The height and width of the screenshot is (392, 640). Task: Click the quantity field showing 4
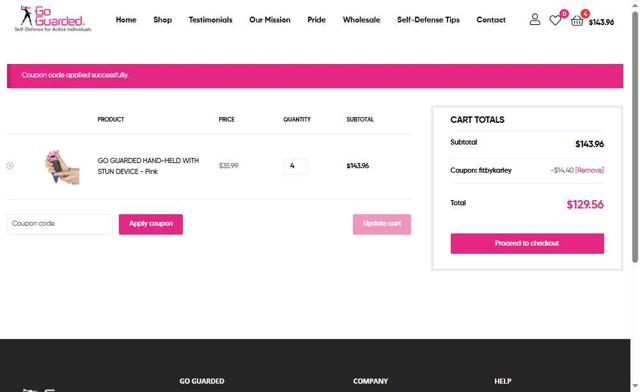coord(295,166)
